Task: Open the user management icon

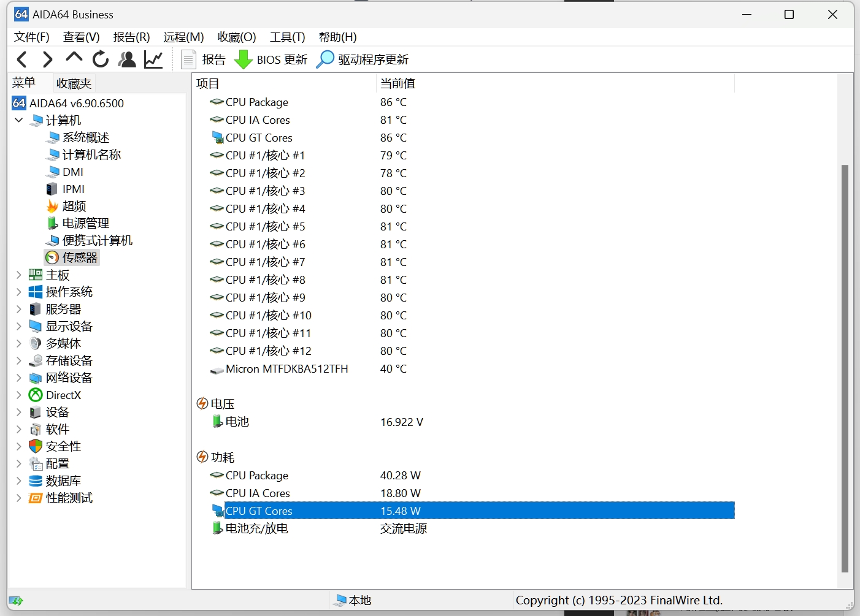Action: point(127,59)
